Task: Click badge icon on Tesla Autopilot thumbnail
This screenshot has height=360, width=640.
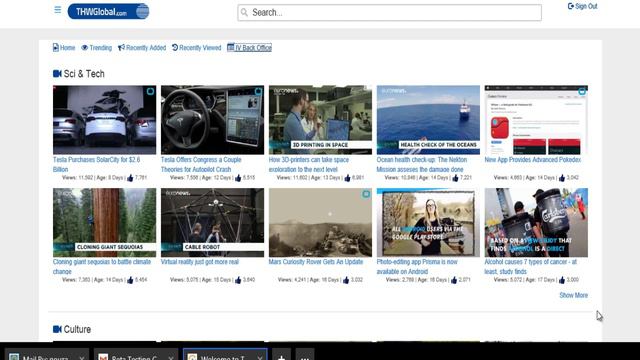Action: tap(258, 91)
